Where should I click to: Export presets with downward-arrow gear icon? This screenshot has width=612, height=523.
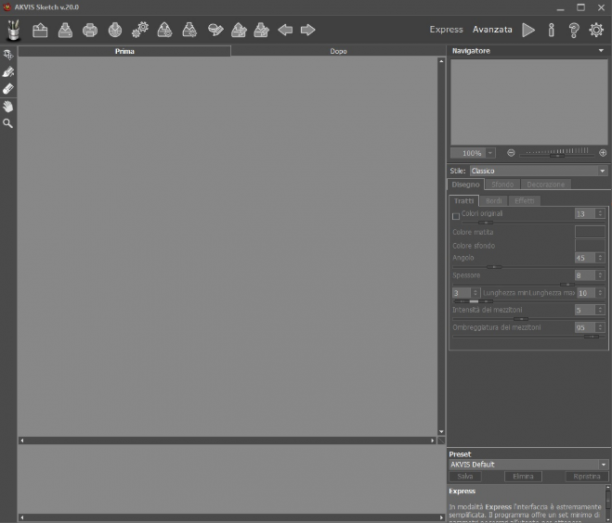[x=190, y=30]
